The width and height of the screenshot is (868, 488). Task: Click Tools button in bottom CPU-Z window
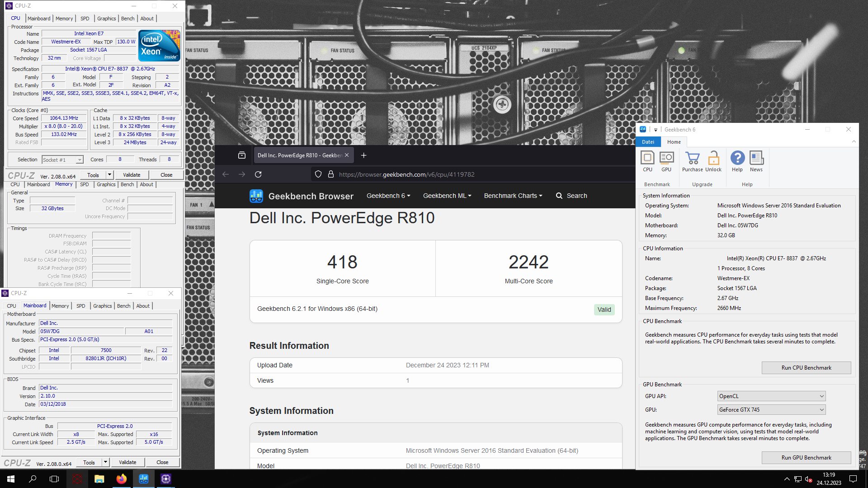pos(89,462)
